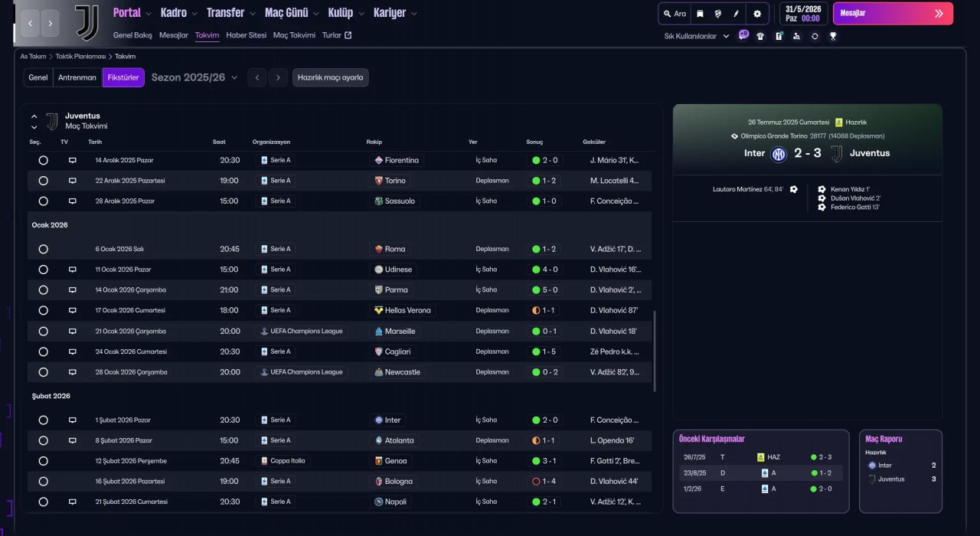980x536 pixels.
Task: Click the TV icon on the Marseille row
Action: [x=73, y=332]
